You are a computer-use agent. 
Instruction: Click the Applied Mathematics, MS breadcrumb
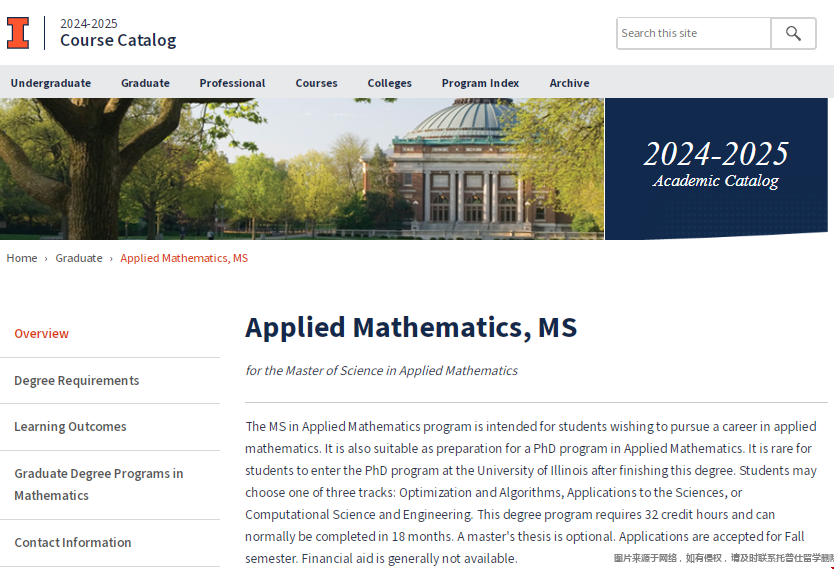(x=184, y=258)
